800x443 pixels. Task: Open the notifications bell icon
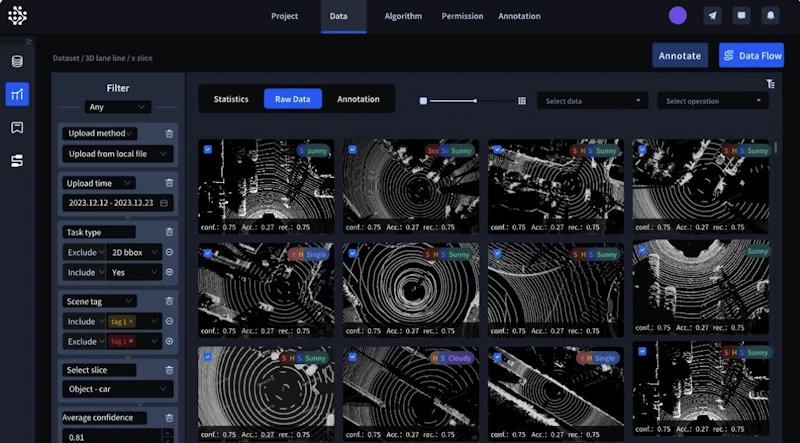coord(770,16)
